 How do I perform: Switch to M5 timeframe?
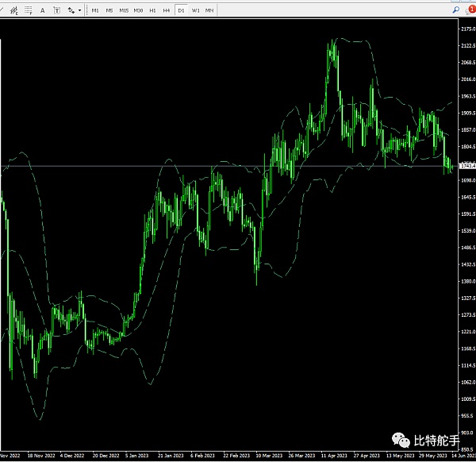coord(109,10)
